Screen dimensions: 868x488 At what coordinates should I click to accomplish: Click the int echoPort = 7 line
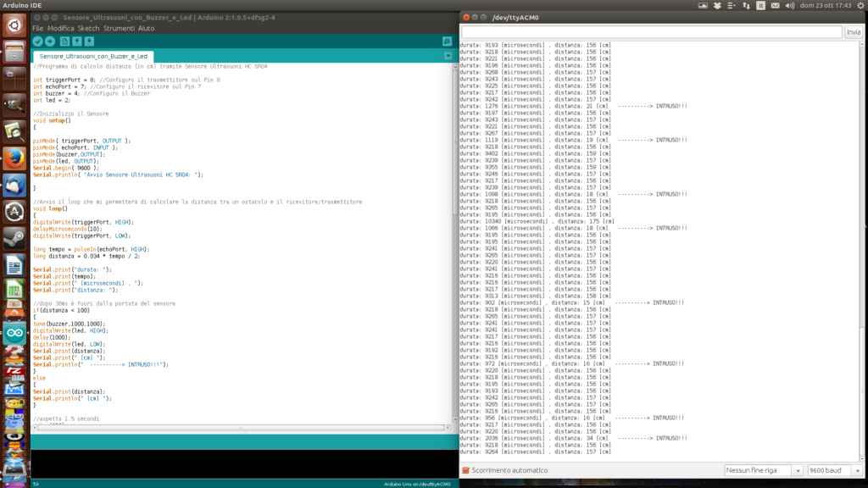(x=117, y=87)
